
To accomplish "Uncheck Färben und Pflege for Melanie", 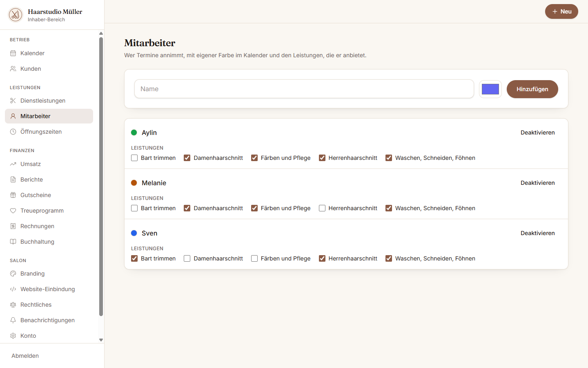I will tap(254, 208).
